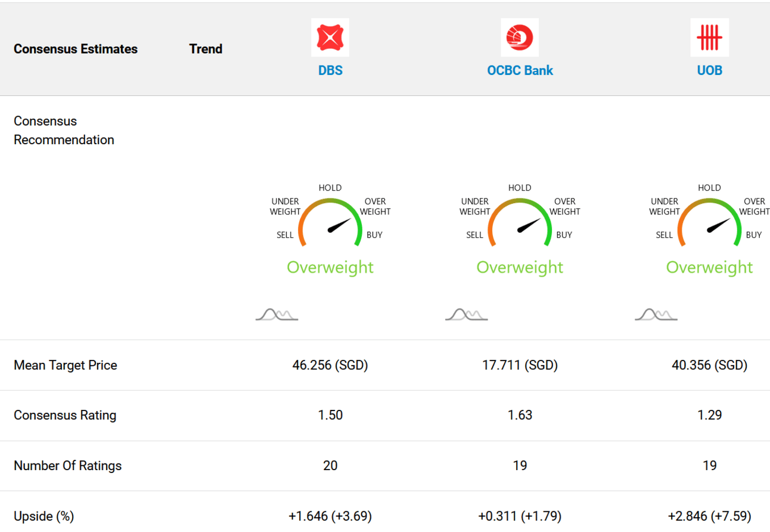Open the DBS link
The image size is (770, 532).
[330, 70]
